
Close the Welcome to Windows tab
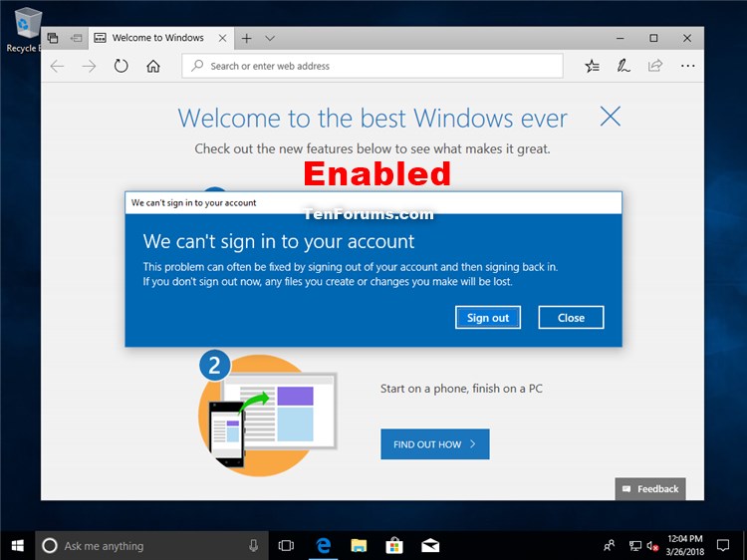[x=222, y=38]
